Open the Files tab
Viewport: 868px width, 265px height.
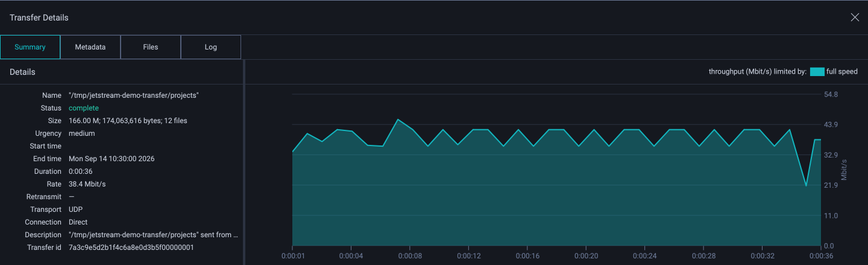point(151,47)
